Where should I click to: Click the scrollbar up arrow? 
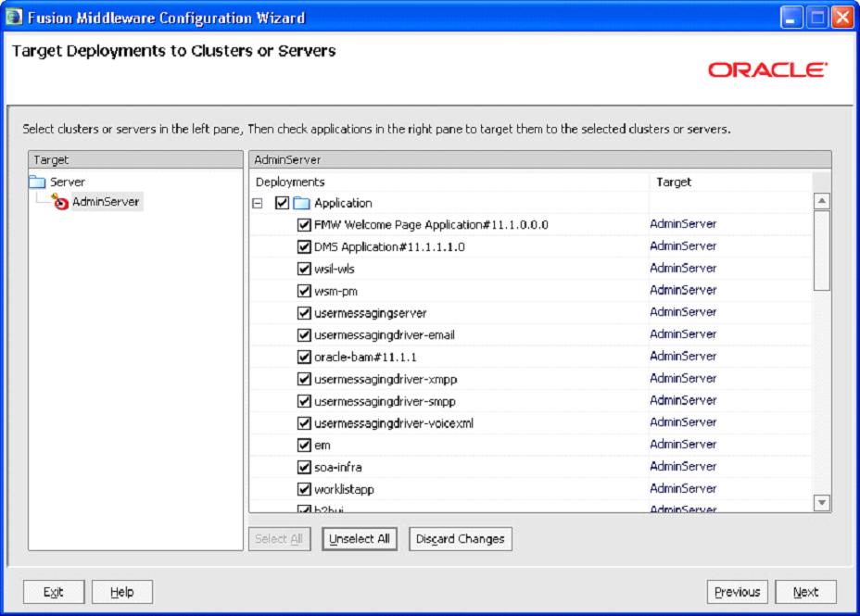coord(822,201)
